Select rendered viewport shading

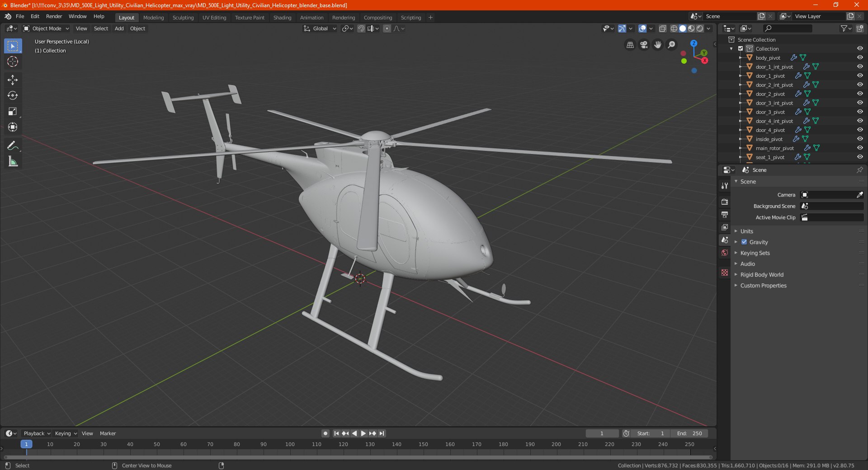pyautogui.click(x=700, y=28)
